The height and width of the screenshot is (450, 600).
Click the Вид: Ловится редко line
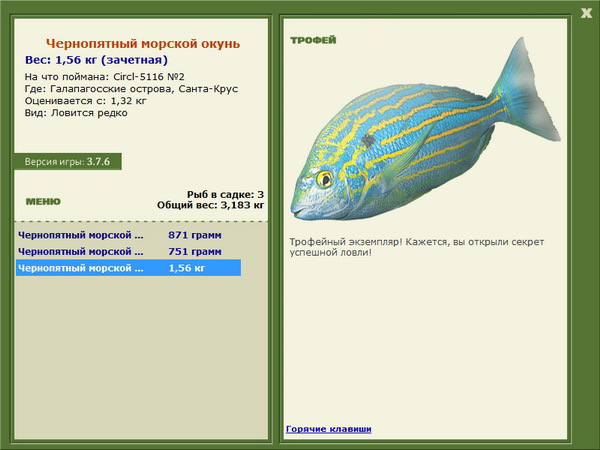click(x=76, y=113)
